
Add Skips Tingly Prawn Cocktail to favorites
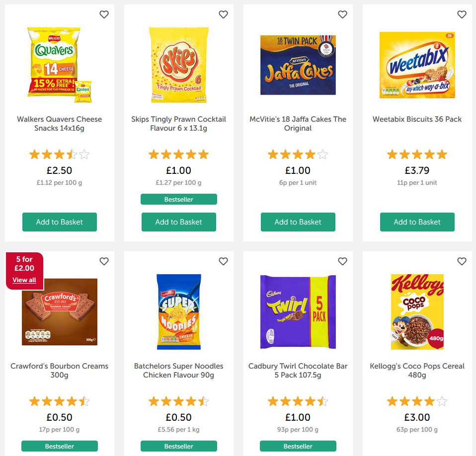(223, 14)
